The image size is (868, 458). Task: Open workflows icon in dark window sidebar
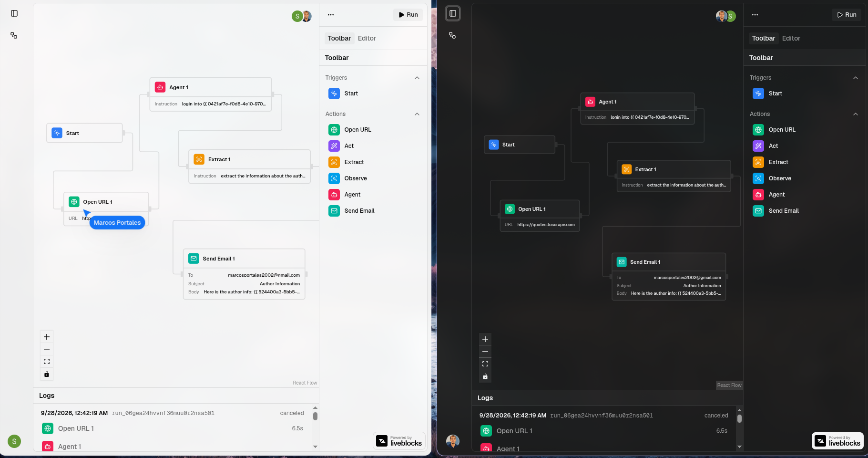tap(452, 35)
